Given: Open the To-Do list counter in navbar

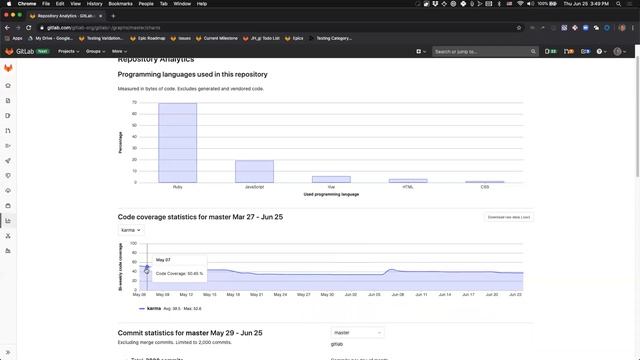Looking at the screenshot, I should (x=585, y=51).
